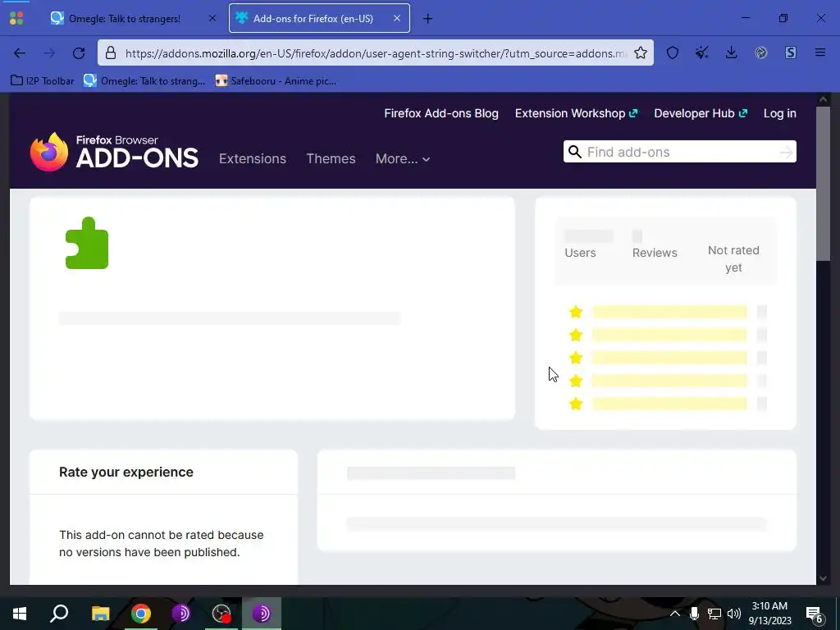840x630 pixels.
Task: Open the notification center icon
Action: point(815,614)
